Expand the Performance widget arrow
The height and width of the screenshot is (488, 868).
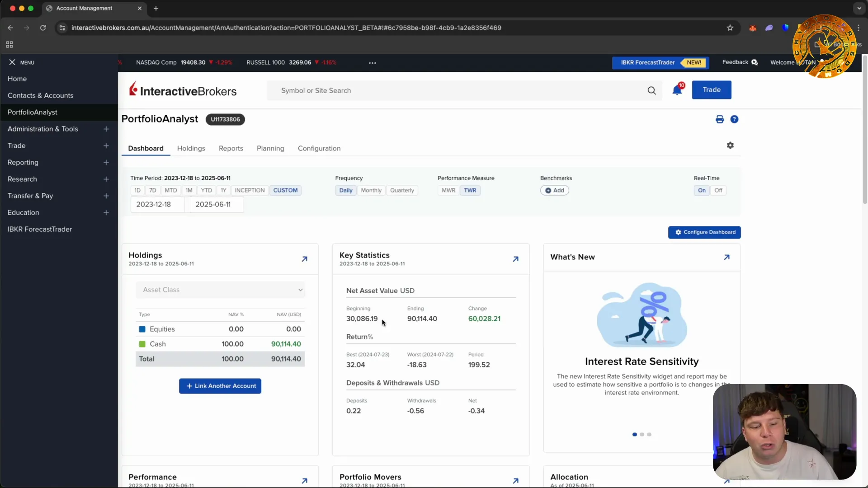[304, 481]
